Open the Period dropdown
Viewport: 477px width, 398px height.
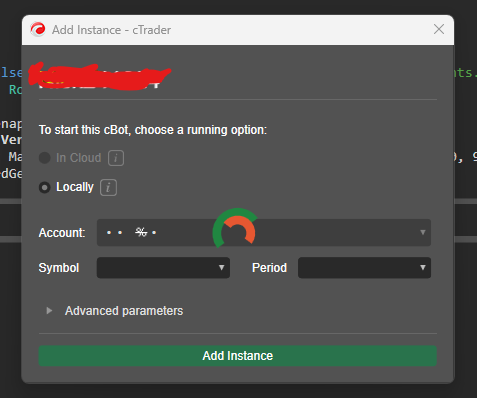[364, 268]
